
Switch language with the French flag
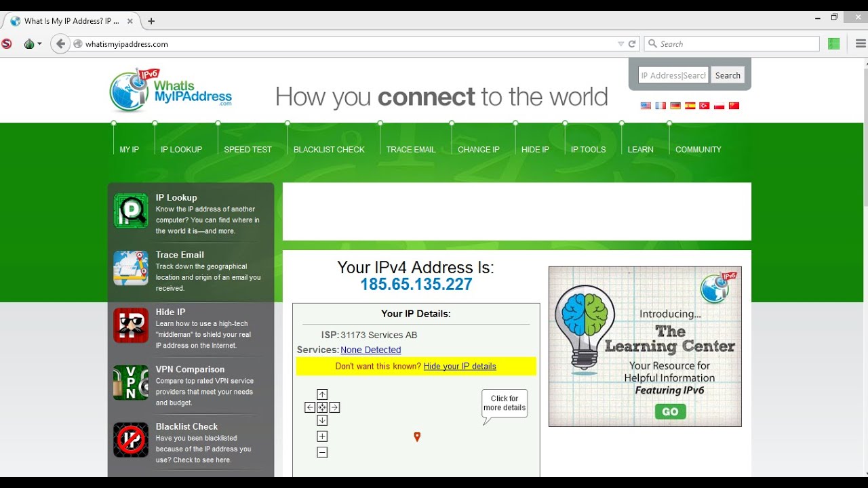pyautogui.click(x=660, y=106)
